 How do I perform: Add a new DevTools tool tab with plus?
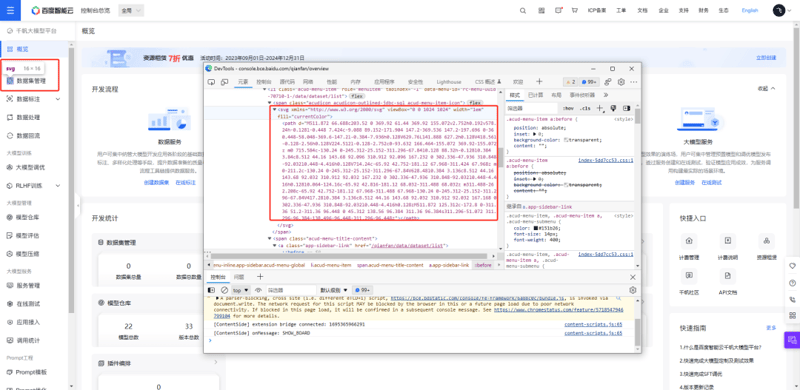(539, 82)
